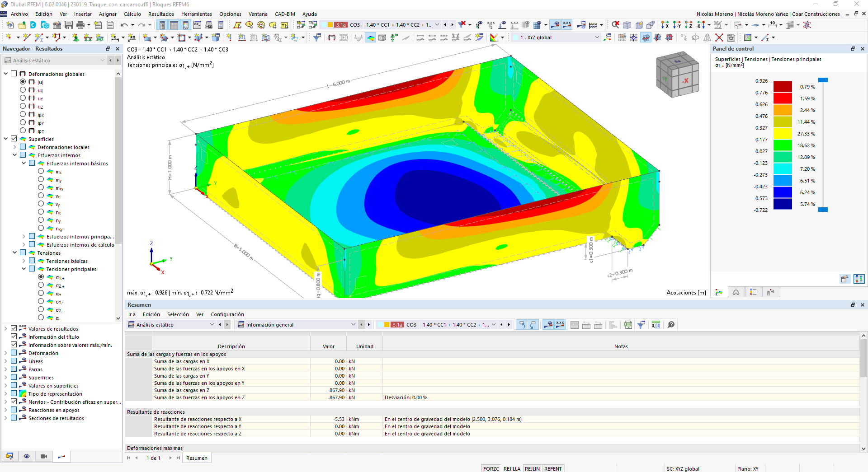The width and height of the screenshot is (868, 472).
Task: Open the Archivo menu
Action: click(19, 14)
